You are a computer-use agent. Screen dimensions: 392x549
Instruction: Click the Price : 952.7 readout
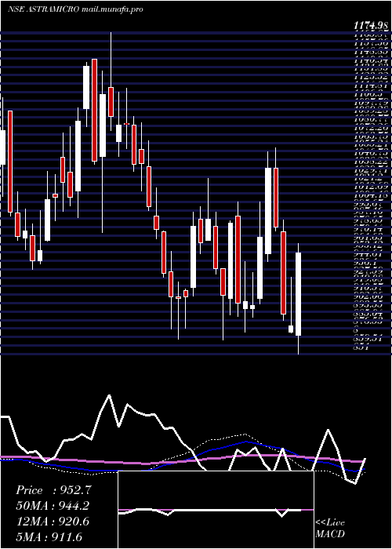point(53,490)
